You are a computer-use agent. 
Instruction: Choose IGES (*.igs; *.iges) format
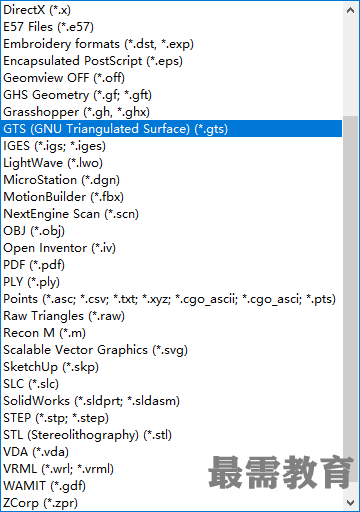[x=171, y=146]
